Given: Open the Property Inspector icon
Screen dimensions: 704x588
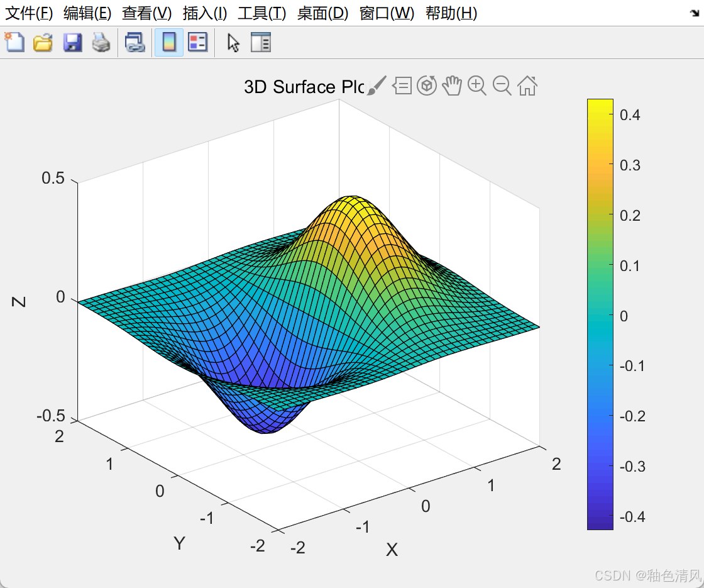Looking at the screenshot, I should [x=260, y=43].
